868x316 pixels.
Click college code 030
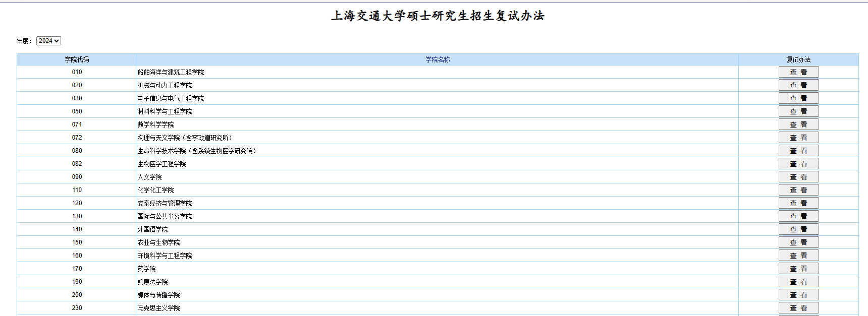pos(77,98)
